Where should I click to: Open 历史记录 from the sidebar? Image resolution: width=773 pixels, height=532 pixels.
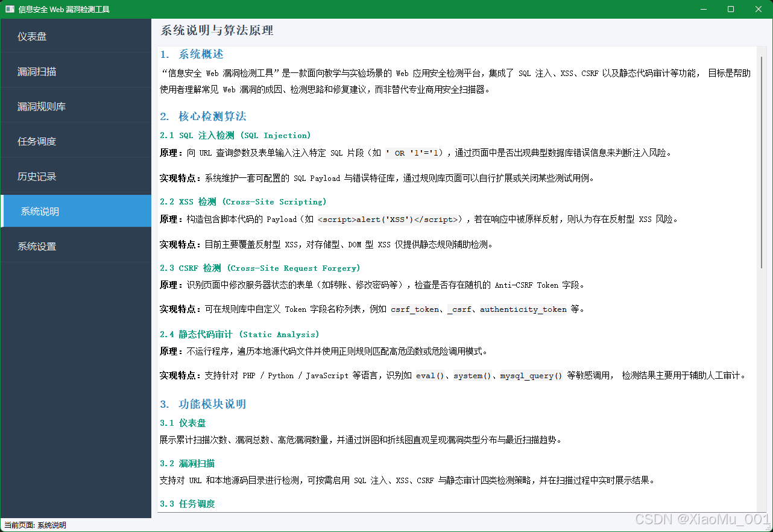pyautogui.click(x=75, y=177)
